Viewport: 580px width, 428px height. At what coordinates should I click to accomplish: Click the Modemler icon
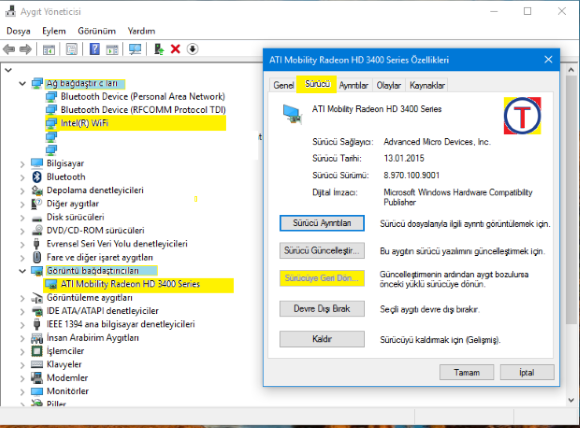37,378
